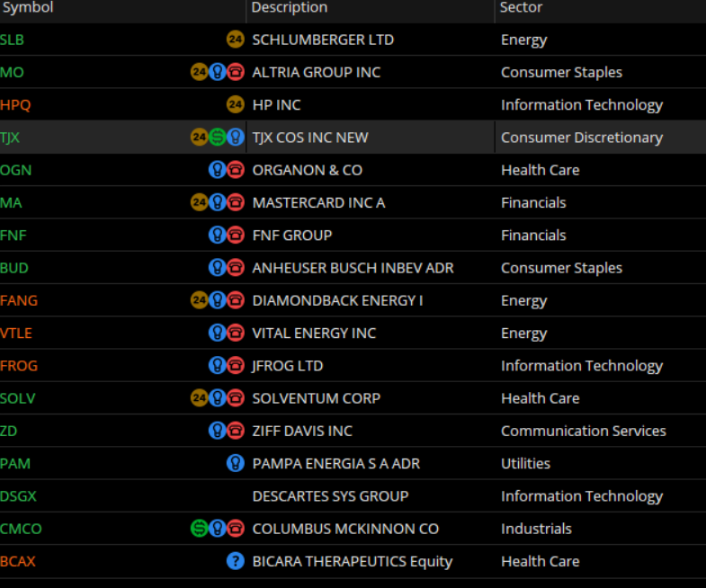Click the 24 badge in the HPQ row

pos(235,104)
